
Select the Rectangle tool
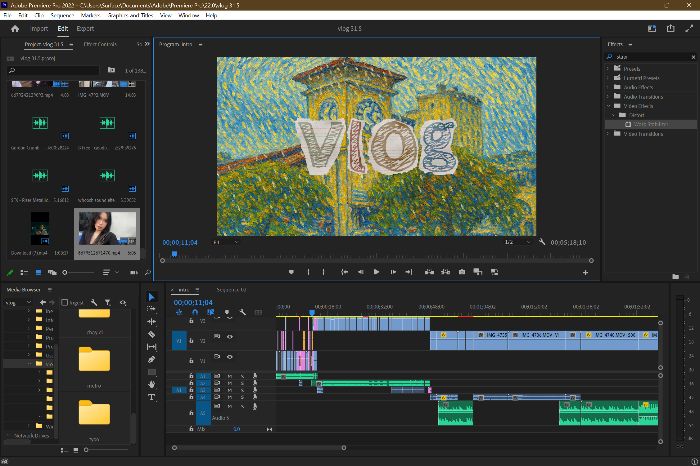pyautogui.click(x=151, y=372)
